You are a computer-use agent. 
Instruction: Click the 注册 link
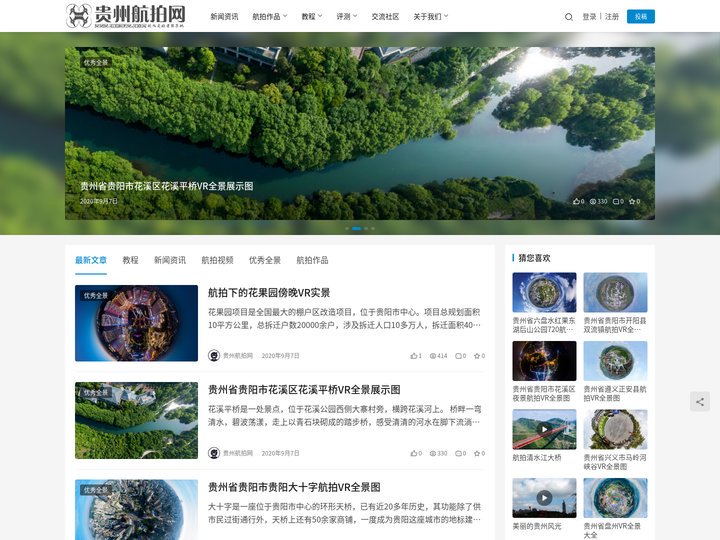click(x=612, y=17)
